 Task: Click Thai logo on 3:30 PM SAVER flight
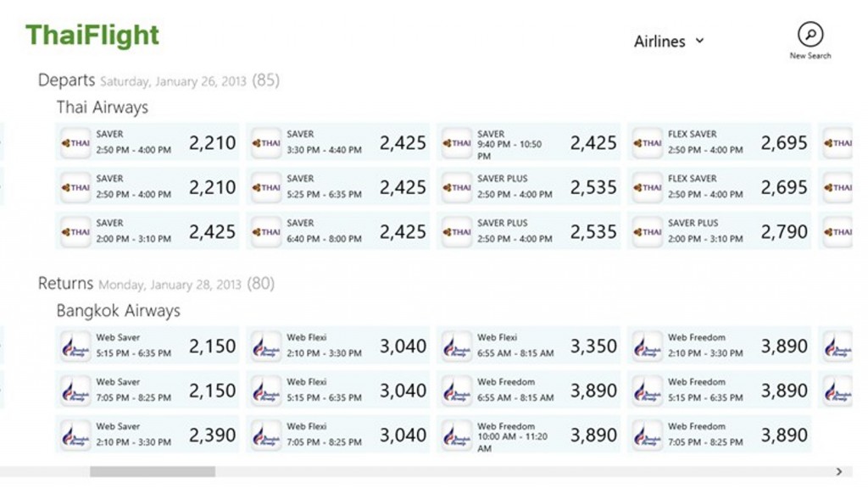pyautogui.click(x=267, y=143)
